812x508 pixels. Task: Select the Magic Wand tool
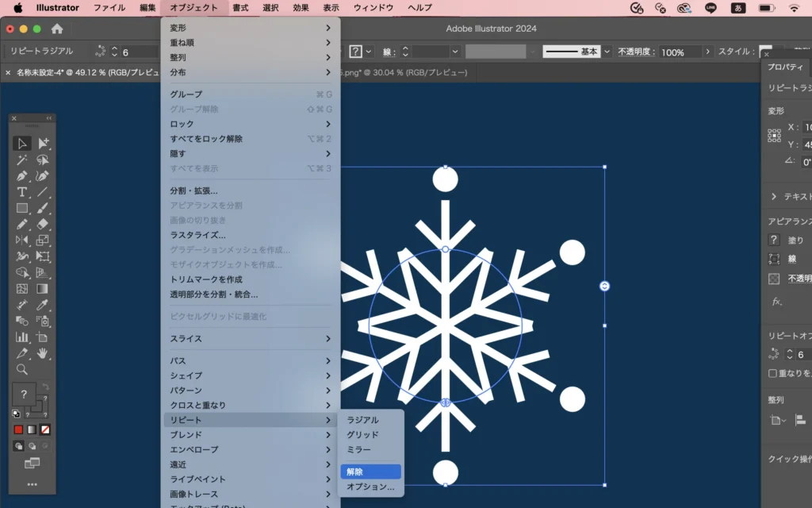22,160
